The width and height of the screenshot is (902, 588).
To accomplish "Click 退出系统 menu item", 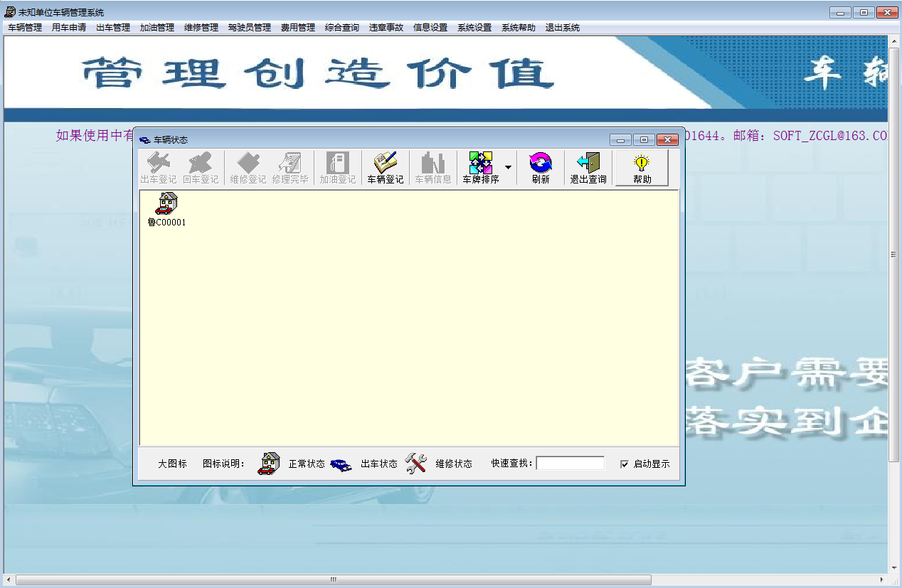I will click(563, 28).
